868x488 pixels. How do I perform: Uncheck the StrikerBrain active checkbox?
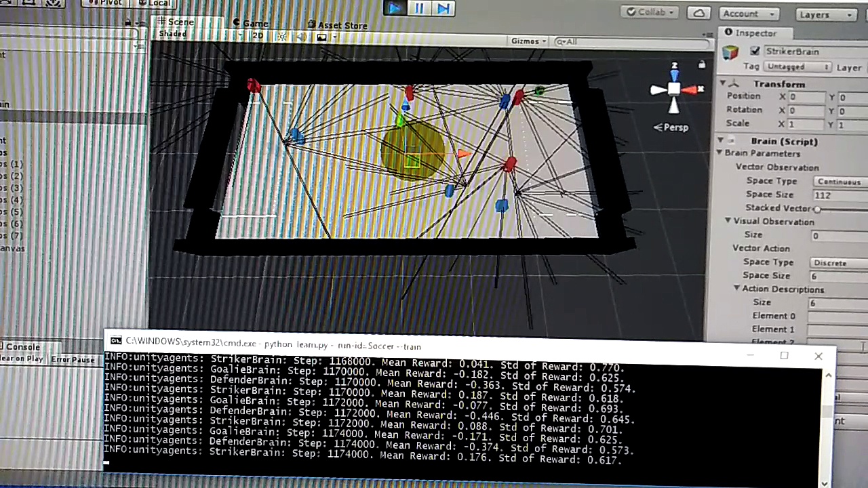[x=755, y=52]
